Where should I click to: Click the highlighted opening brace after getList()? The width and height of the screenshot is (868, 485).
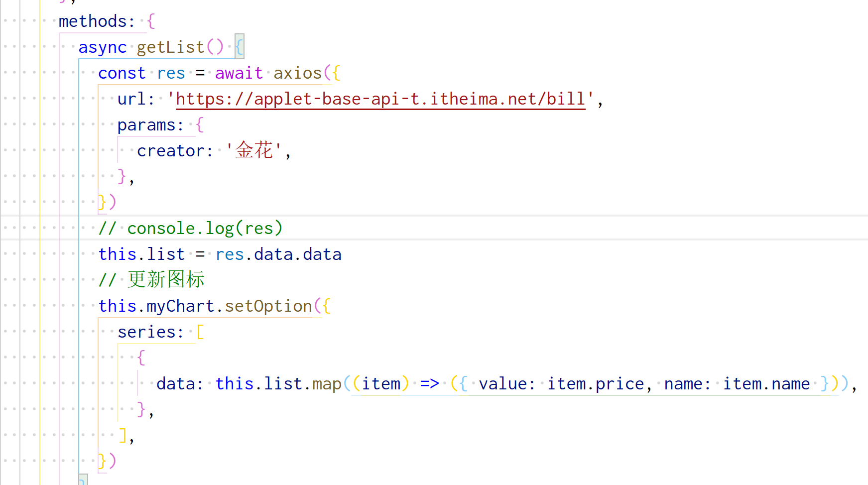tap(240, 47)
